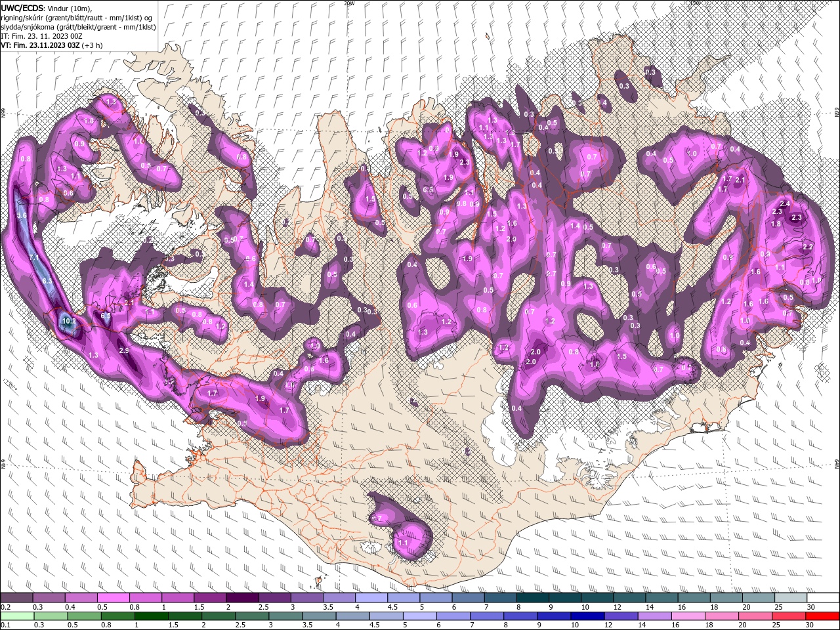Viewport: 840px width, 630px height.
Task: Pick the lower rain legend swatch labeled 25
Action: point(788,616)
